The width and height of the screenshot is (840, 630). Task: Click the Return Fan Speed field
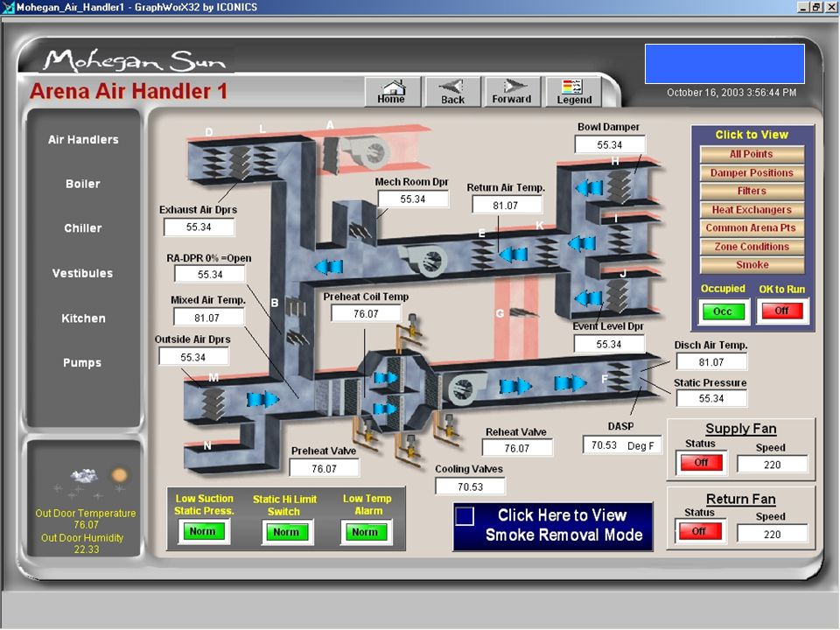point(772,534)
